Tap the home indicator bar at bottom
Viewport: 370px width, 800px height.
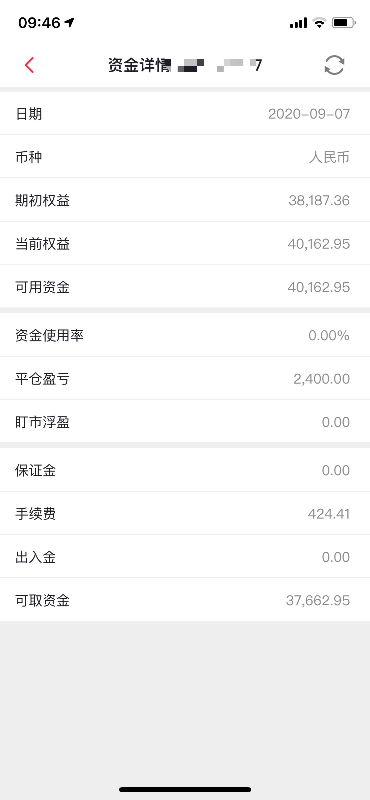pos(185,789)
